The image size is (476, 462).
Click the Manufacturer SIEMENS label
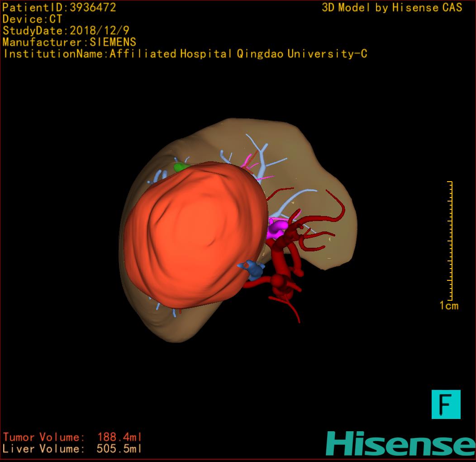click(x=69, y=42)
